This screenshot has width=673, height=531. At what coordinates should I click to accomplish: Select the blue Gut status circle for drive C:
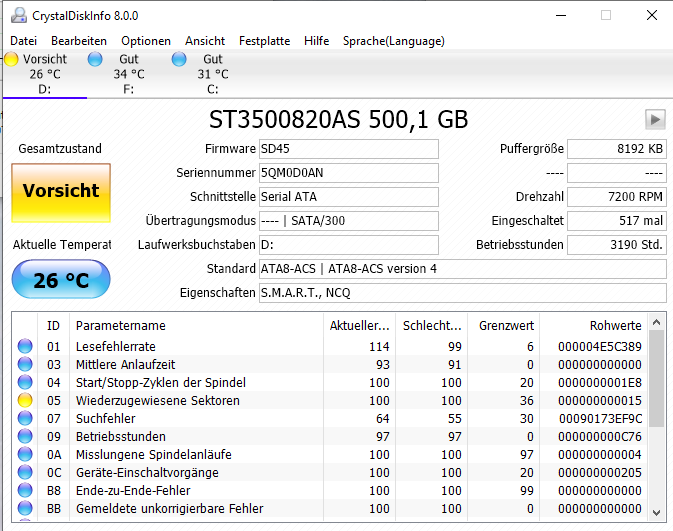click(x=179, y=59)
